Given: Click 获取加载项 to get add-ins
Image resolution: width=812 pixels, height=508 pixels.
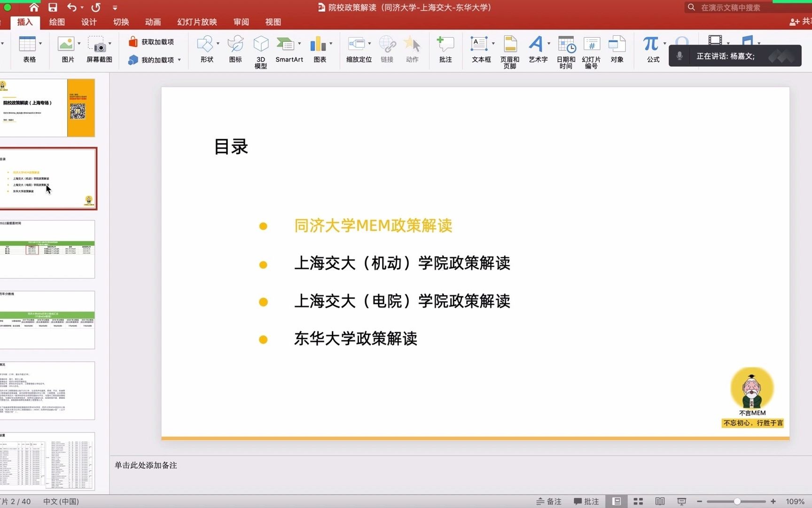Looking at the screenshot, I should pyautogui.click(x=151, y=42).
